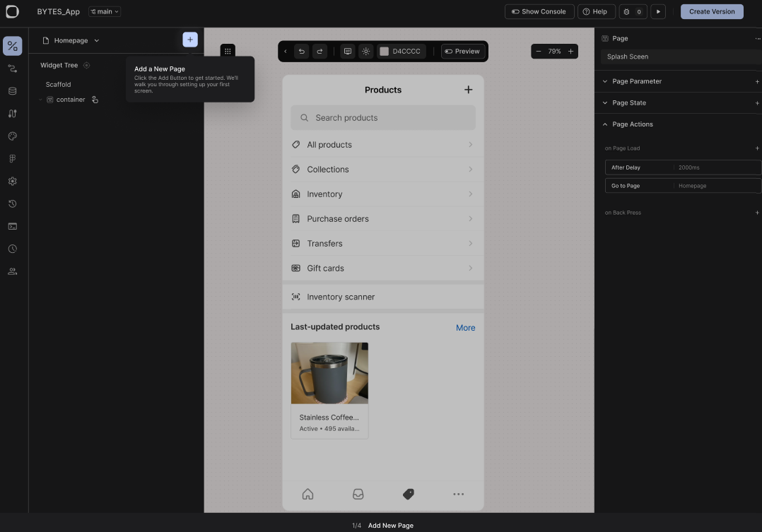Image resolution: width=762 pixels, height=532 pixels.
Task: Open the Help button
Action: pos(597,12)
